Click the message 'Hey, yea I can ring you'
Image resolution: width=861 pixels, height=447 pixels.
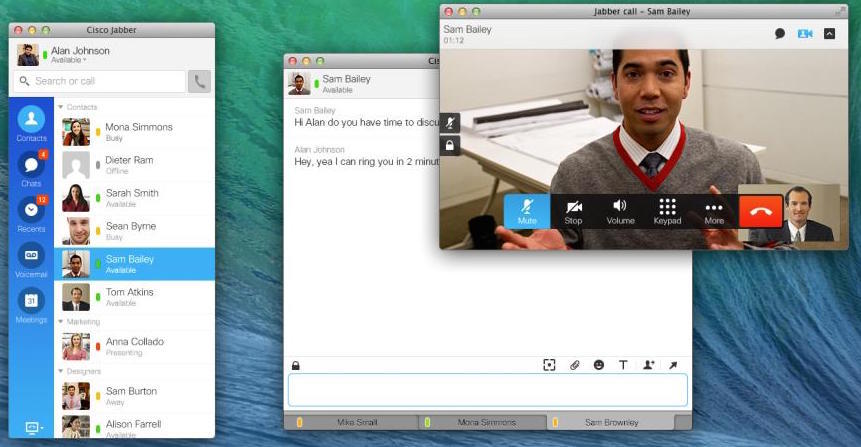(367, 161)
